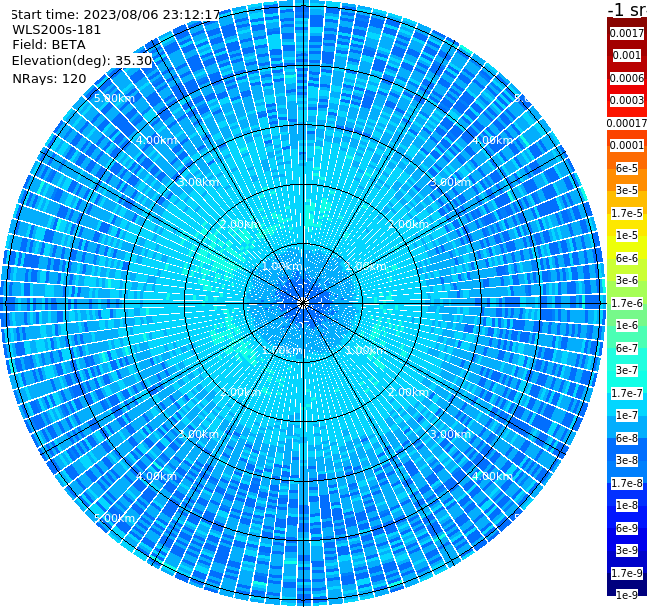Image resolution: width=647 pixels, height=607 pixels.
Task: Select the 'WLS200s-181' instrument label
Action: (57, 30)
